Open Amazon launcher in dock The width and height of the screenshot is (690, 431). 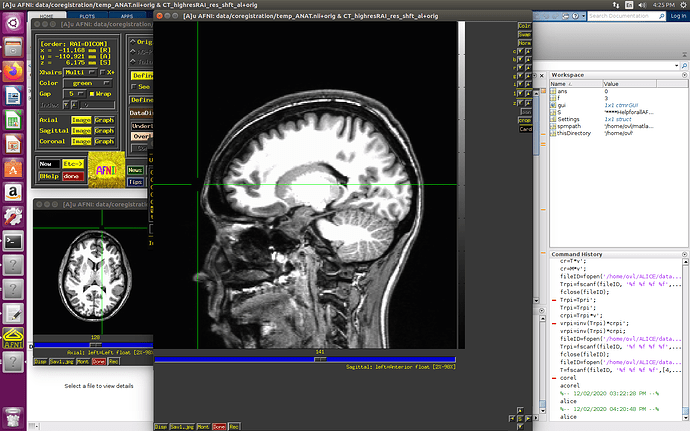tap(13, 192)
